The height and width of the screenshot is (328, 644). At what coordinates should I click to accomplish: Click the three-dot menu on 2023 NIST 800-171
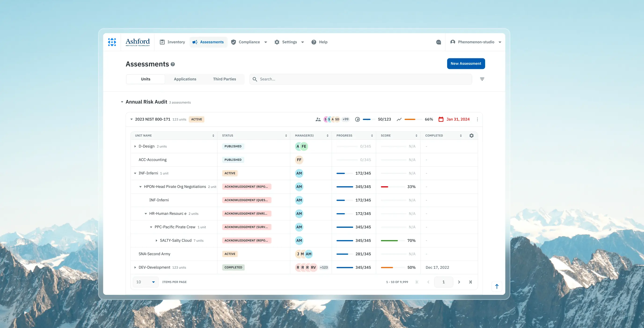point(477,119)
